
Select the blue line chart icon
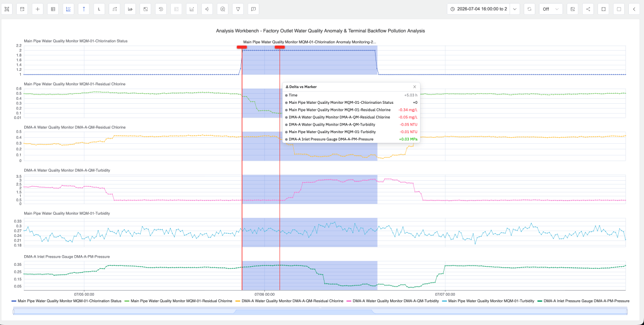tap(68, 9)
